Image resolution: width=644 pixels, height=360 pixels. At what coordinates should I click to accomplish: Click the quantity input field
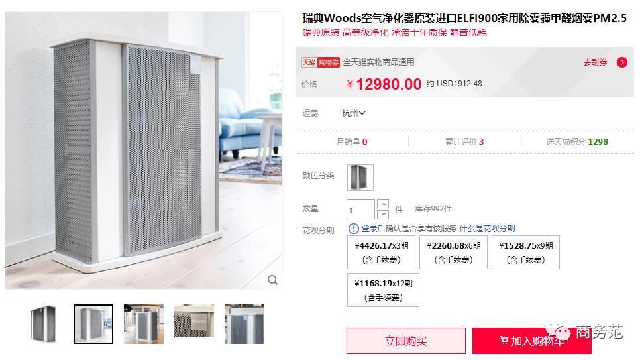pos(360,210)
